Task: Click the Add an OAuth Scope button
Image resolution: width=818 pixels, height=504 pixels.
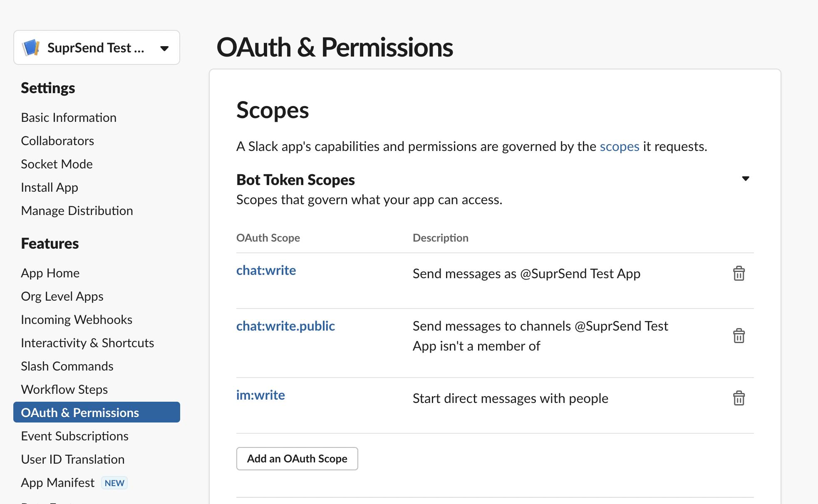Action: 297,459
